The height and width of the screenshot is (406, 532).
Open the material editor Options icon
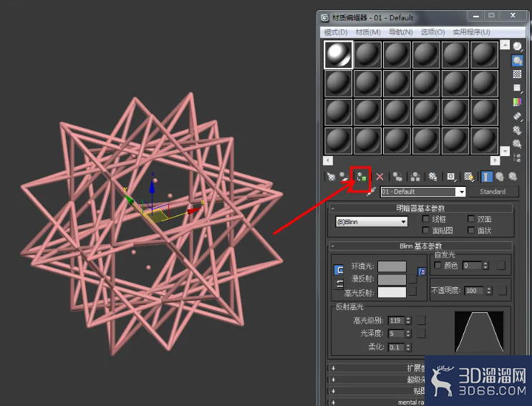pos(517,130)
